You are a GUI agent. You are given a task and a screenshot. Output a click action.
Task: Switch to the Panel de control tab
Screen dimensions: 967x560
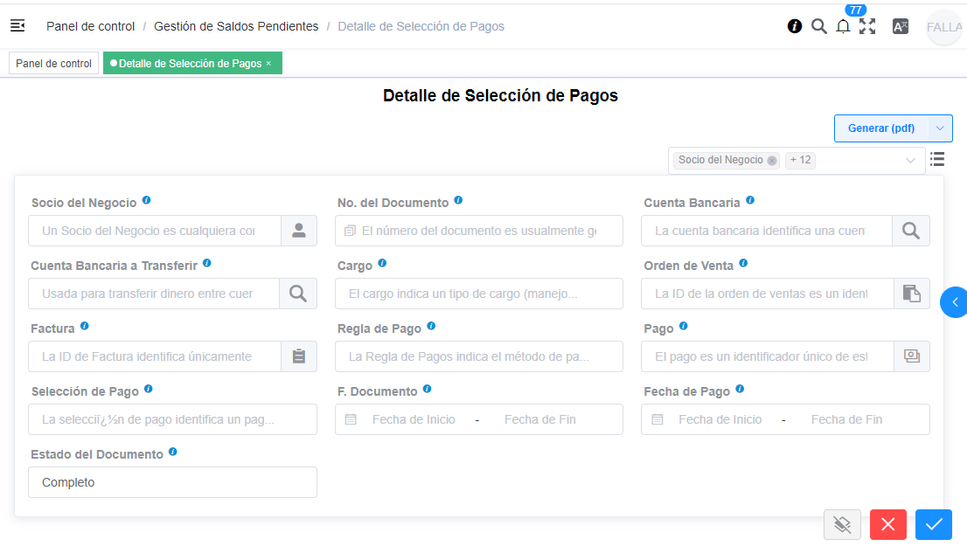53,63
